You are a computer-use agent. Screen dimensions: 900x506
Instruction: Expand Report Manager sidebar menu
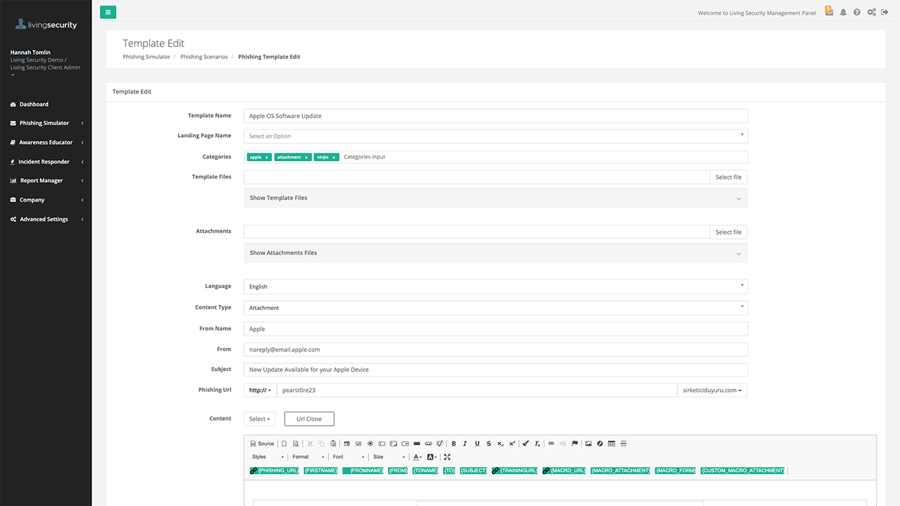(x=46, y=180)
